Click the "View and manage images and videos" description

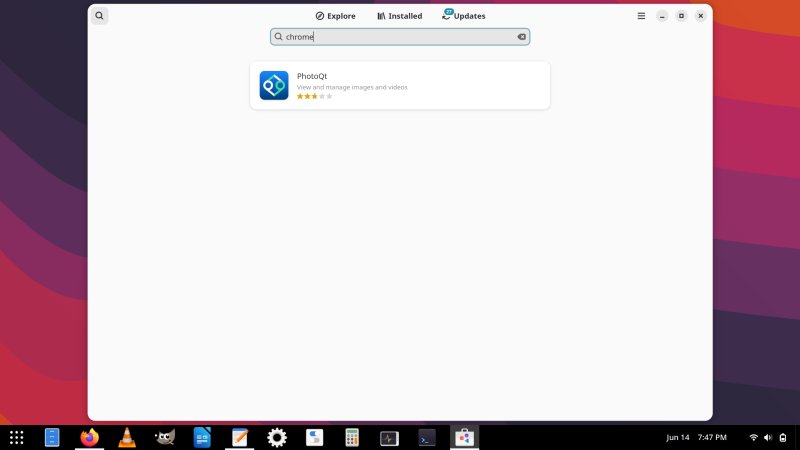tap(352, 87)
